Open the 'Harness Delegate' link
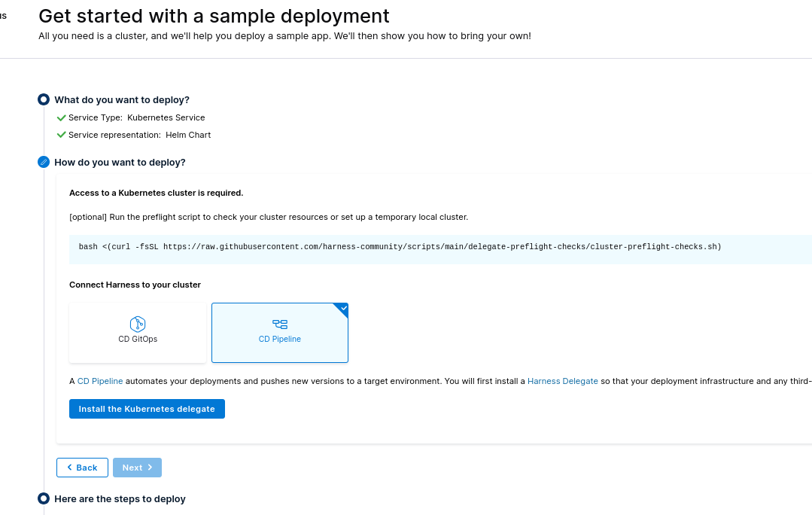Viewport: 812px width, 515px height. [x=562, y=381]
